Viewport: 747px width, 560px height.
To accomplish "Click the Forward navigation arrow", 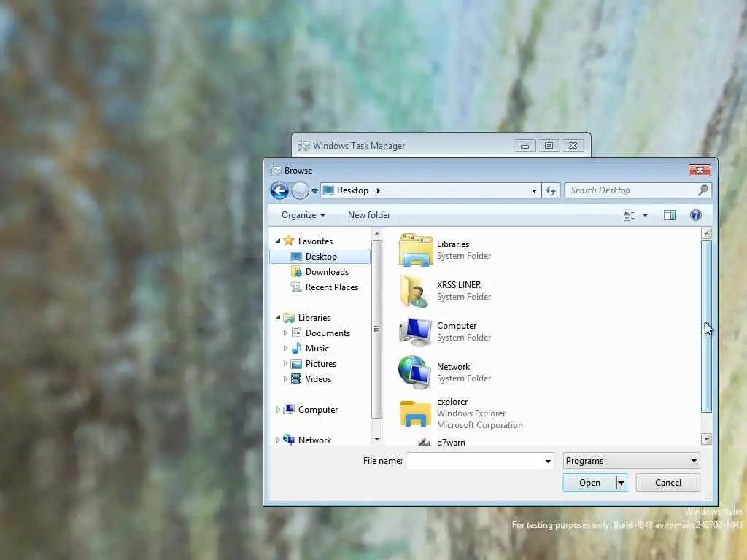I will click(300, 191).
